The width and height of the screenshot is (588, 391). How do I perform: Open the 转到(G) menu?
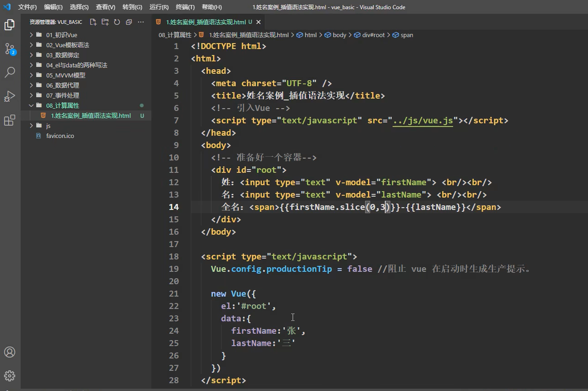pyautogui.click(x=133, y=7)
